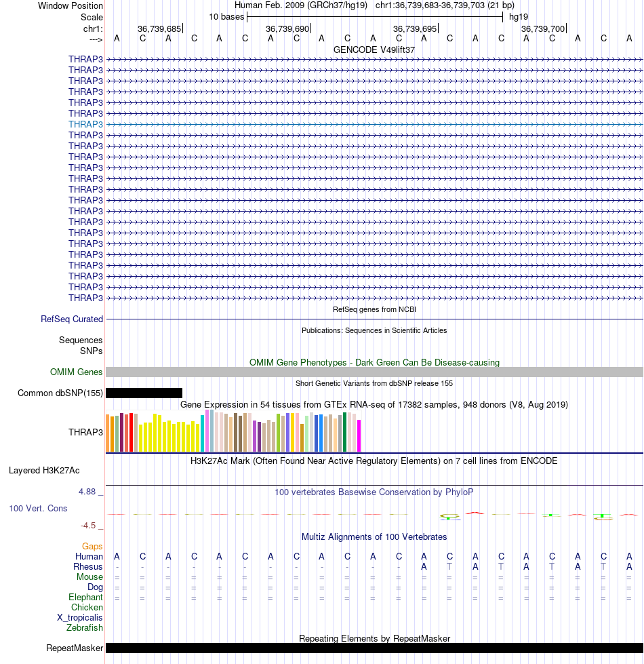This screenshot has width=644, height=664.
Task: Click the Zebrafish alignment row label
Action: pyautogui.click(x=85, y=627)
